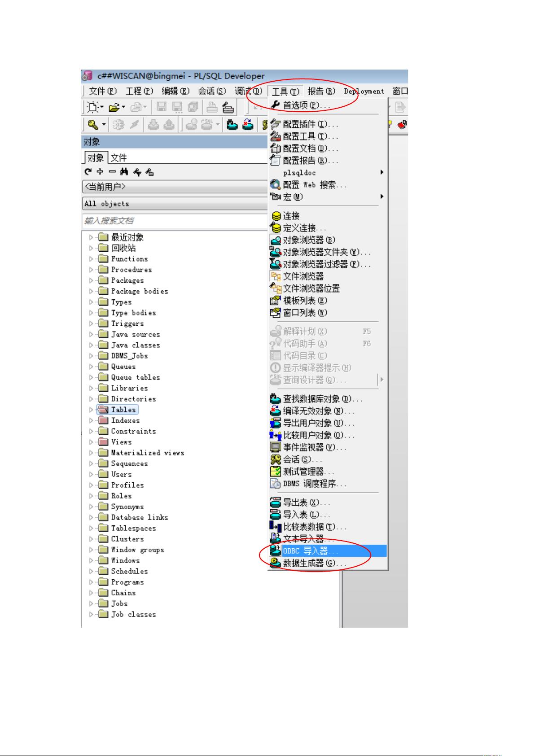The image size is (535, 756).
Task: Click 测试管理器 menu entry
Action: click(x=328, y=472)
